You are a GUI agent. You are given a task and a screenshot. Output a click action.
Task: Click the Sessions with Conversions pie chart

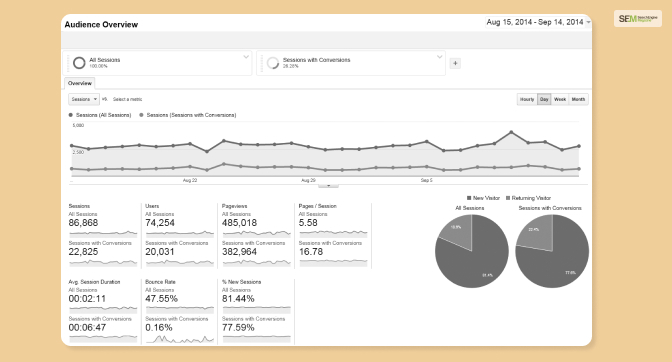pos(552,251)
